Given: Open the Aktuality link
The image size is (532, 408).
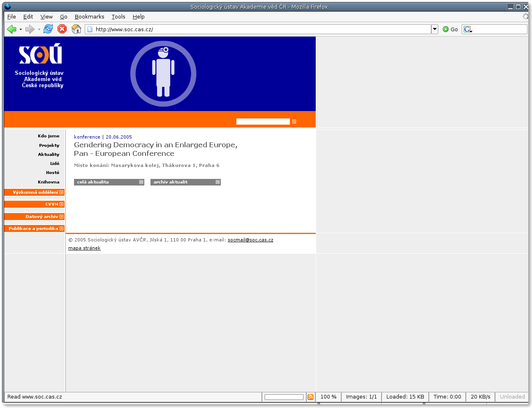Looking at the screenshot, I should click(49, 154).
